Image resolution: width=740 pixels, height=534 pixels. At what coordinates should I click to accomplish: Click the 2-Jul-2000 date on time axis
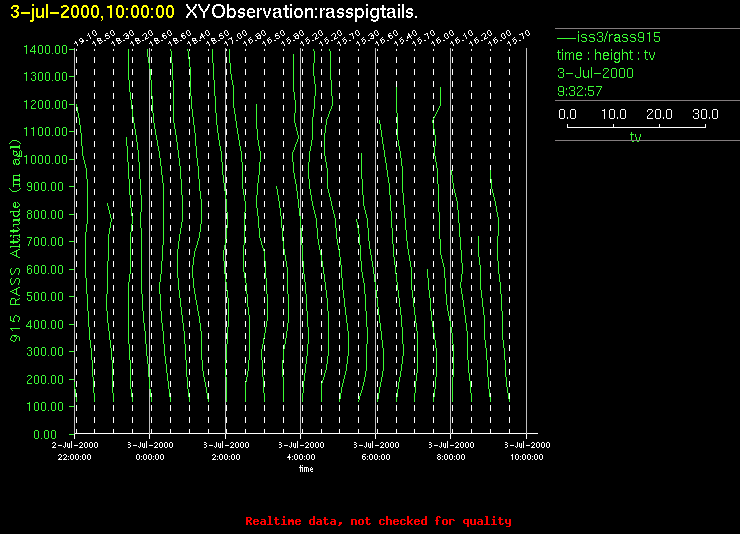point(75,445)
